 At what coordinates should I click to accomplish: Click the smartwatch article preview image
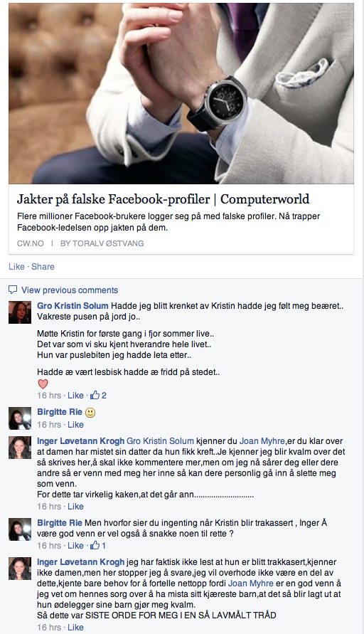(181, 93)
